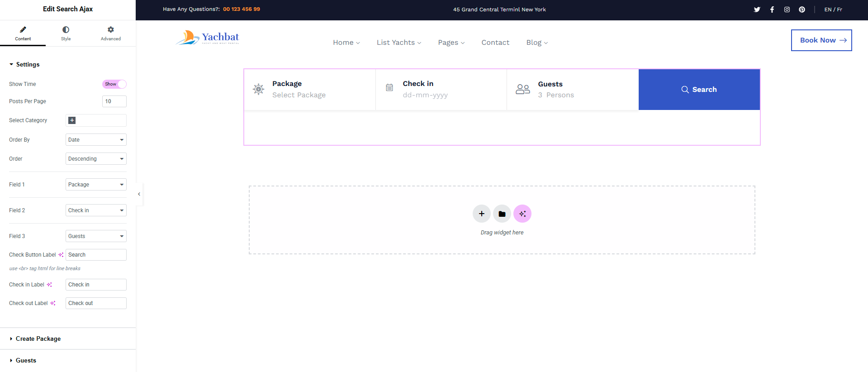868x372 pixels.
Task: Open the Facebook icon in top bar
Action: (x=772, y=10)
